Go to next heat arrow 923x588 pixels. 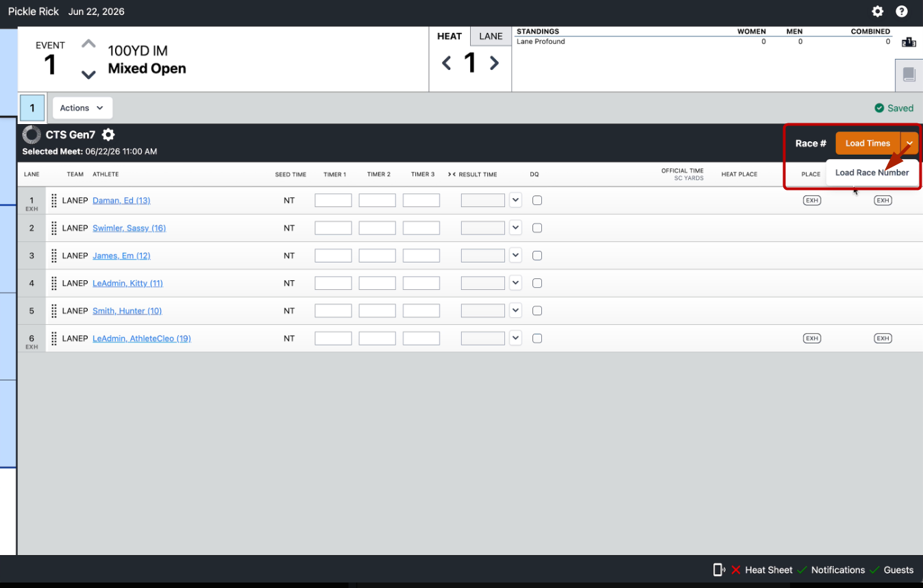[494, 63]
